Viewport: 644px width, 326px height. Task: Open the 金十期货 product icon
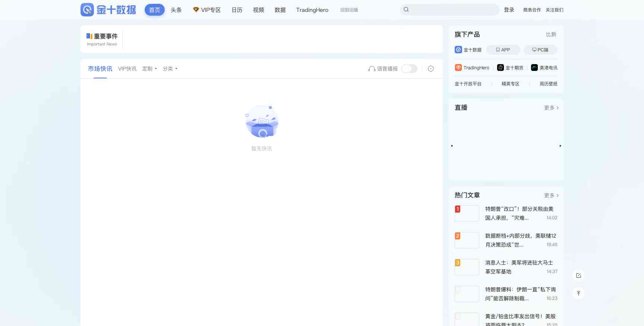(501, 68)
